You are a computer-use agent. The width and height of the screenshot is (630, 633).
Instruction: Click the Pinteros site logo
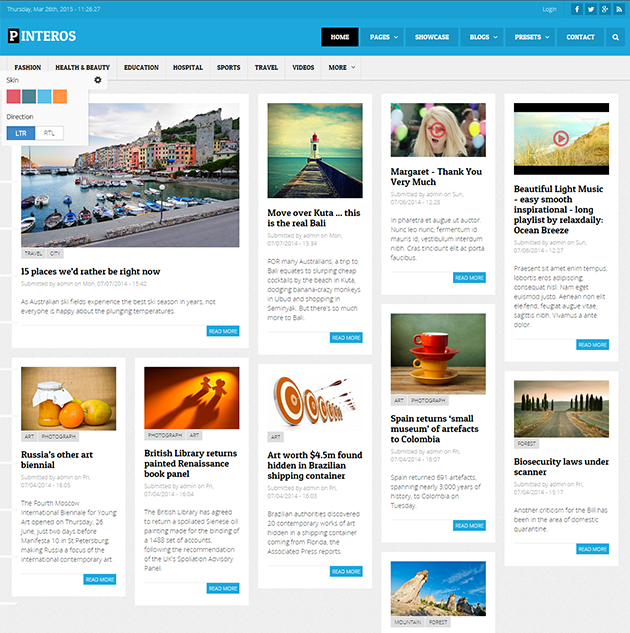pyautogui.click(x=42, y=37)
